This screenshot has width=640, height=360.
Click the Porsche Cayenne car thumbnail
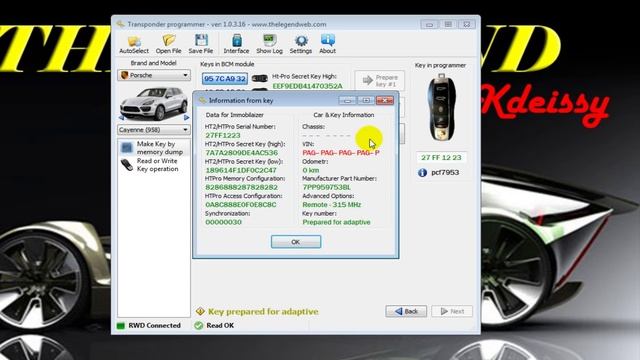(x=154, y=103)
